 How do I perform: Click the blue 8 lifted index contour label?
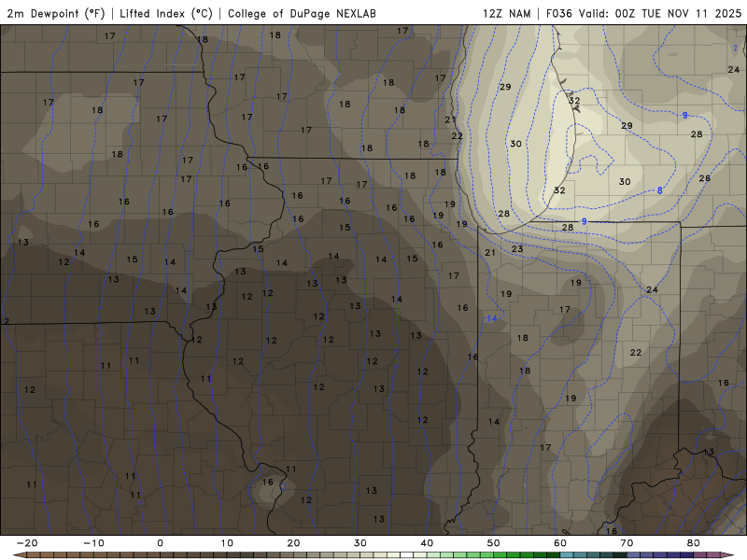[660, 190]
